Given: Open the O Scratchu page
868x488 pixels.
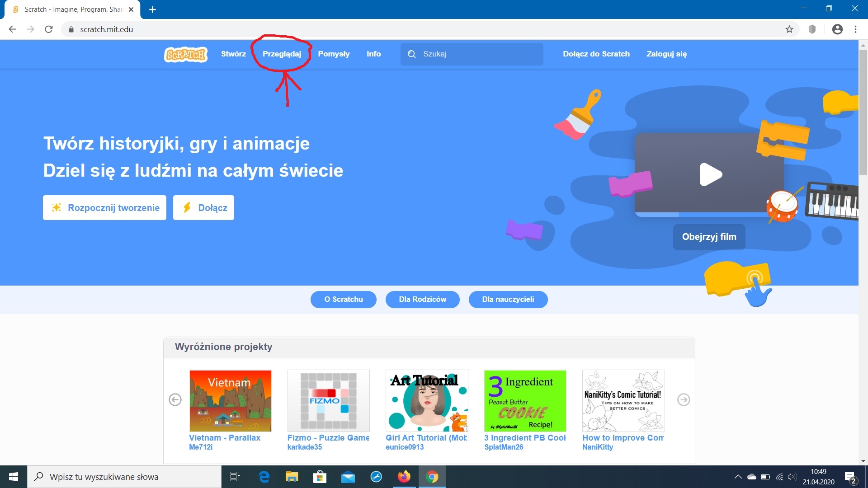Looking at the screenshot, I should [x=343, y=299].
